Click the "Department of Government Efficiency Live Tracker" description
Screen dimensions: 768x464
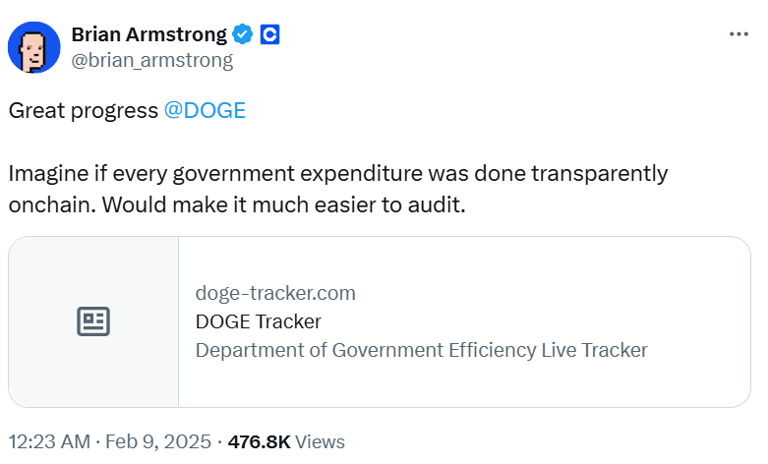[421, 350]
